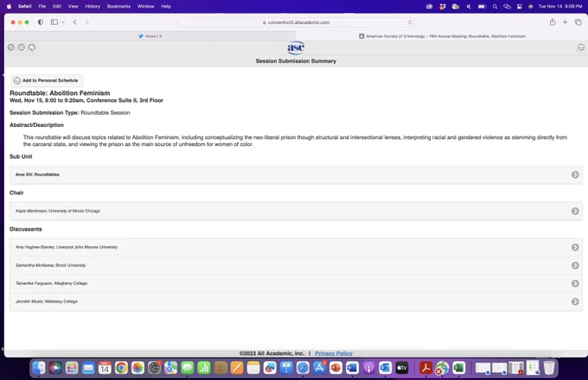Click the date and time in the menu bar
This screenshot has width=588, height=380.
pos(559,6)
